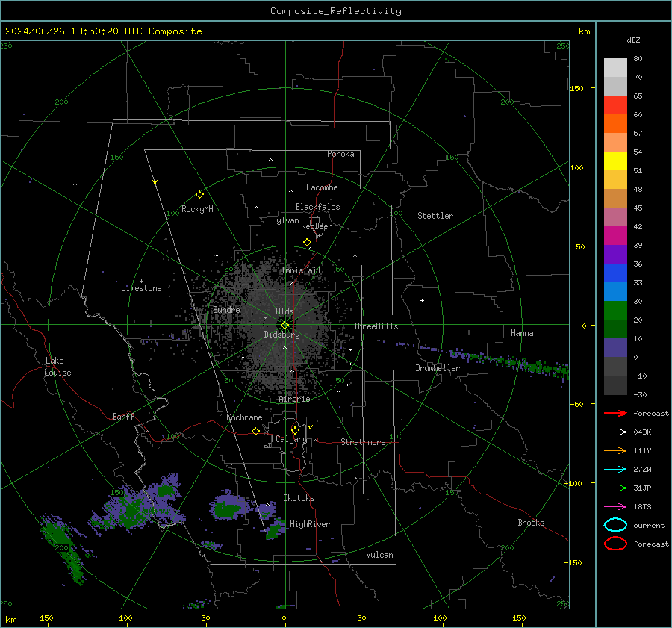
Task: Click the Banff label
Action: coord(123,416)
